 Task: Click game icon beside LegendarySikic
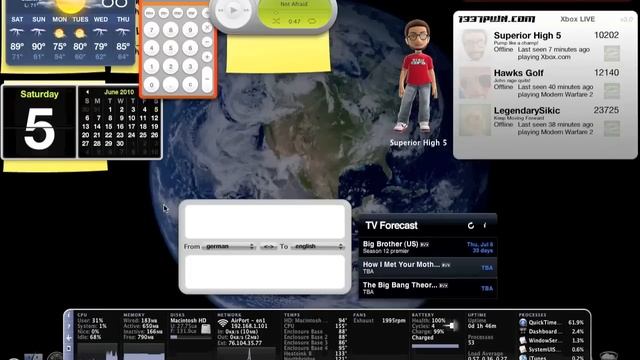coord(612,129)
